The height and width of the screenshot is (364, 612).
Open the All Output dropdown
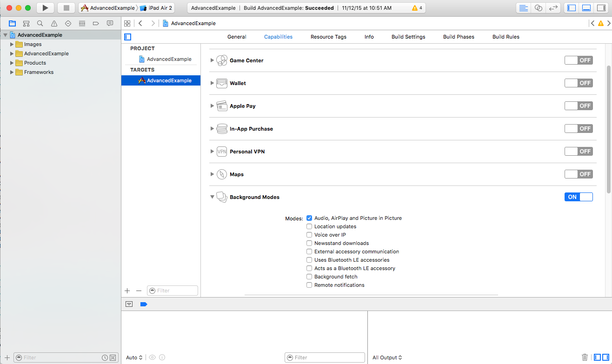click(387, 357)
